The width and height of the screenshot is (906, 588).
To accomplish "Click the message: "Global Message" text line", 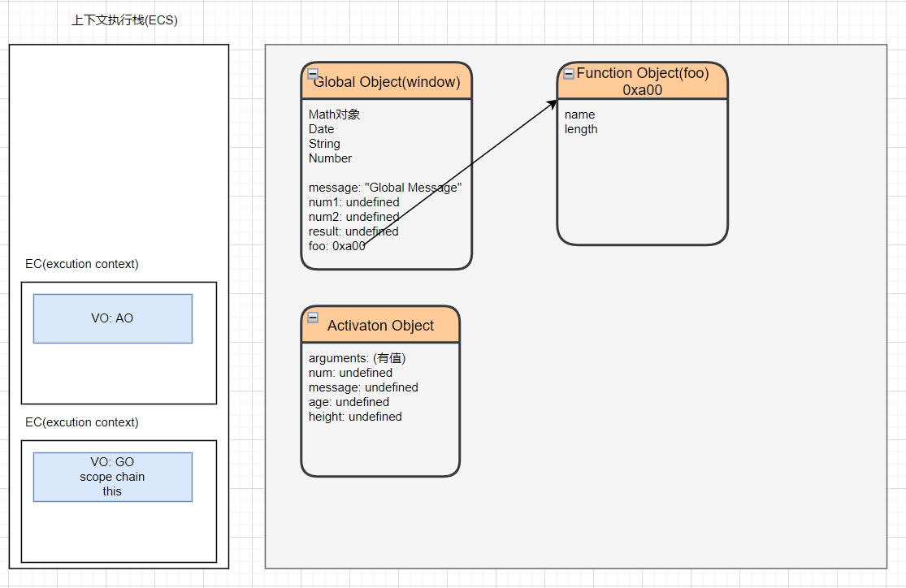I will point(385,188).
